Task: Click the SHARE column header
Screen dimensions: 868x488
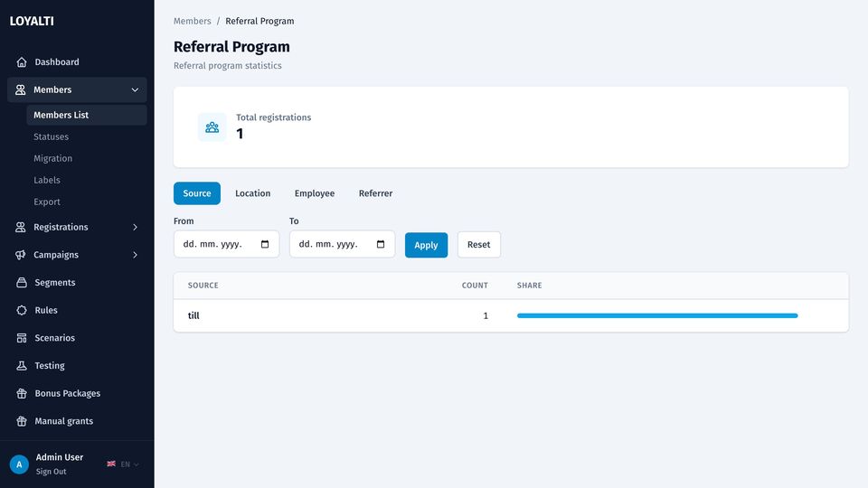Action: (x=529, y=286)
